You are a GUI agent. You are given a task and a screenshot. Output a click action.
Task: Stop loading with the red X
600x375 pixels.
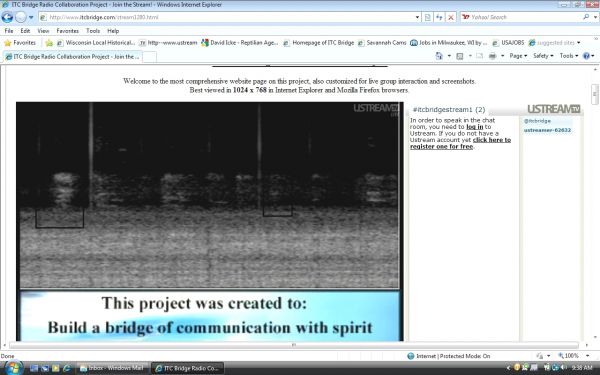click(451, 17)
